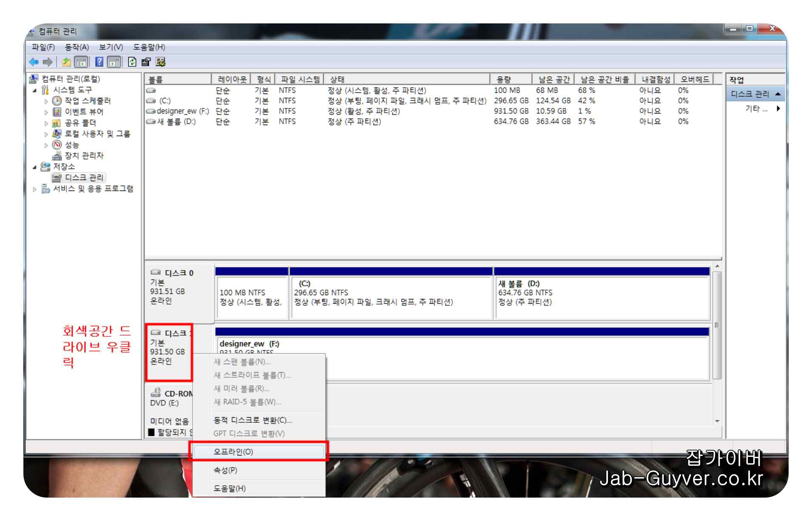Toggle the Show/Hide Console Tree icon
The width and height of the screenshot is (812, 521).
pyautogui.click(x=81, y=62)
